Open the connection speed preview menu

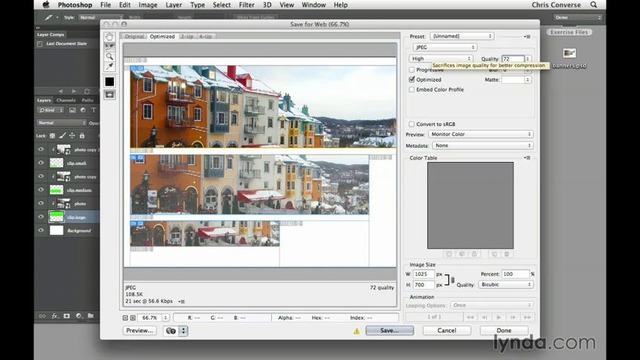point(182,302)
